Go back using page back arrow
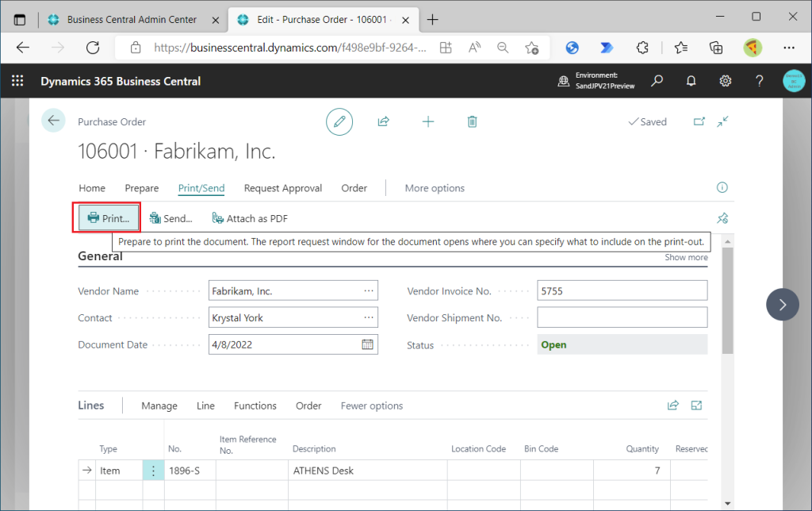 (x=53, y=121)
